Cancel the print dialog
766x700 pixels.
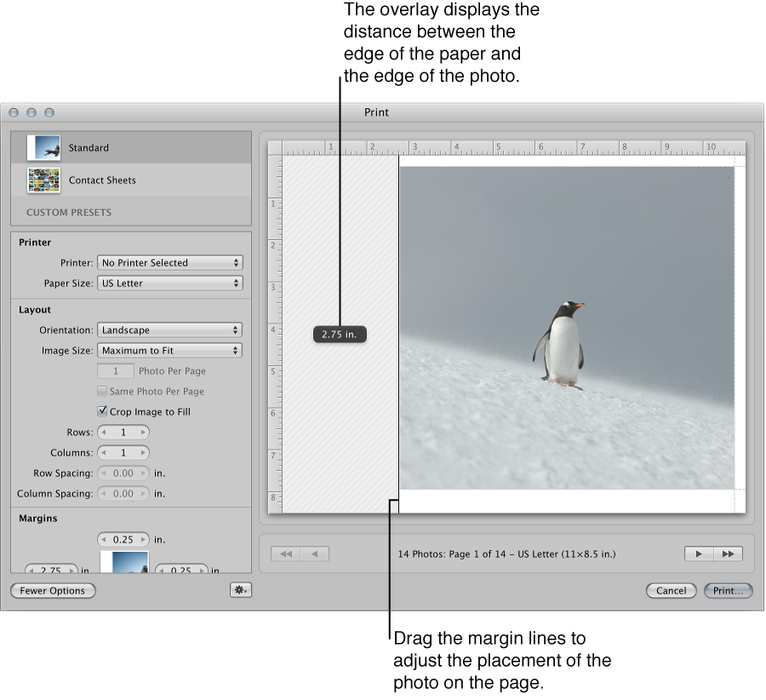[671, 590]
